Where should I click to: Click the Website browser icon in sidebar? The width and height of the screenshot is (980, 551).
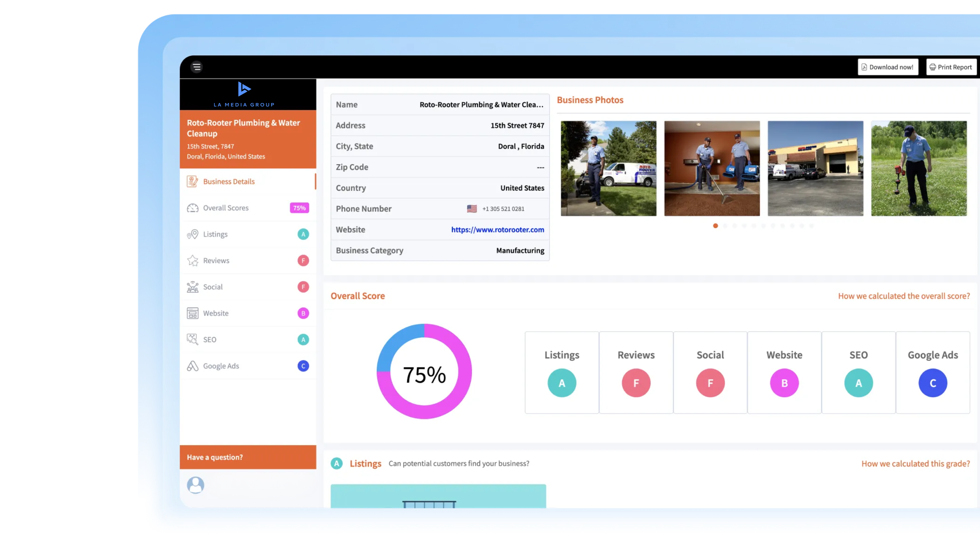192,313
